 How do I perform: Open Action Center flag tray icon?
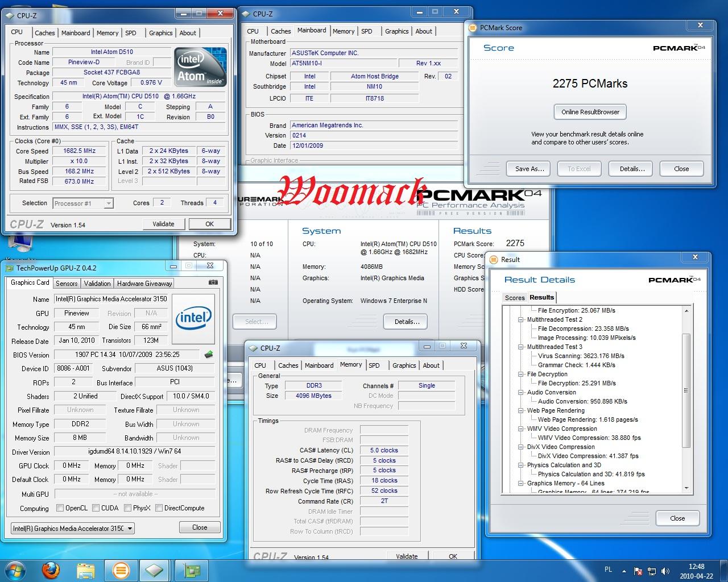pyautogui.click(x=639, y=571)
